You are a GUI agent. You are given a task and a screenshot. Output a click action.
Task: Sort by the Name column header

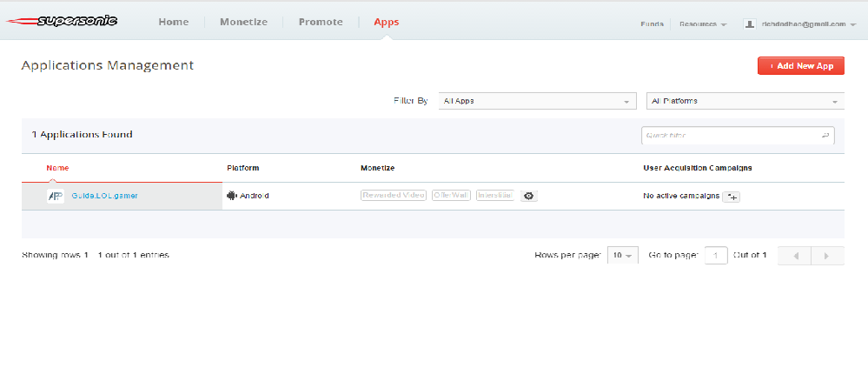pos(57,167)
